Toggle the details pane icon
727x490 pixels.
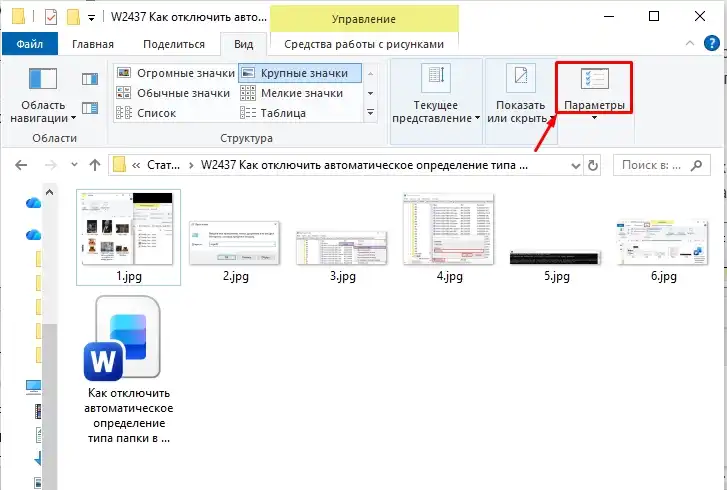point(90,108)
